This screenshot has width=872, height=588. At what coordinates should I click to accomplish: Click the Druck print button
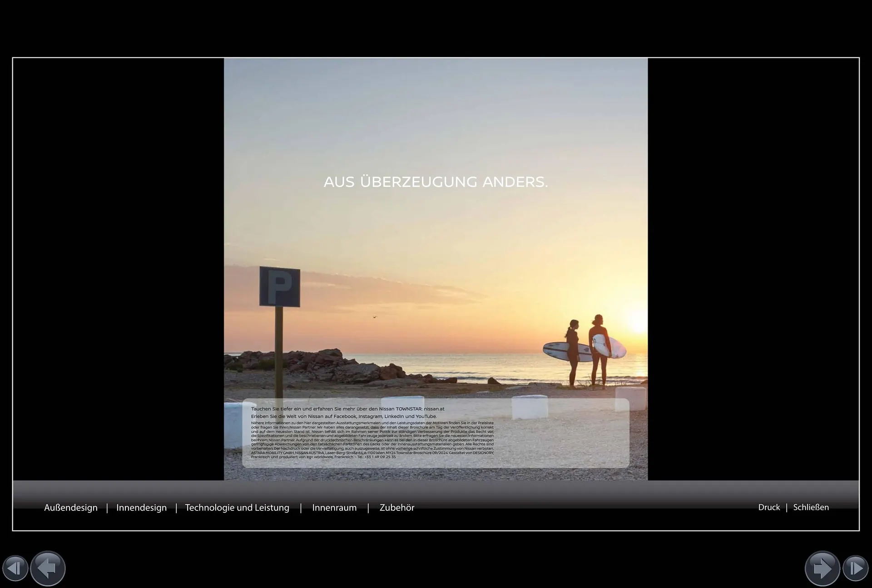[x=769, y=507]
